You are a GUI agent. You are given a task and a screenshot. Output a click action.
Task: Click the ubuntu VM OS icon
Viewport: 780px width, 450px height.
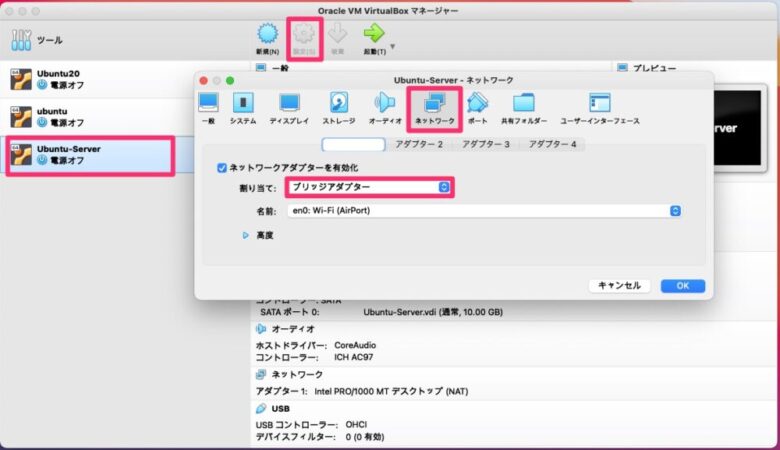tap(21, 117)
